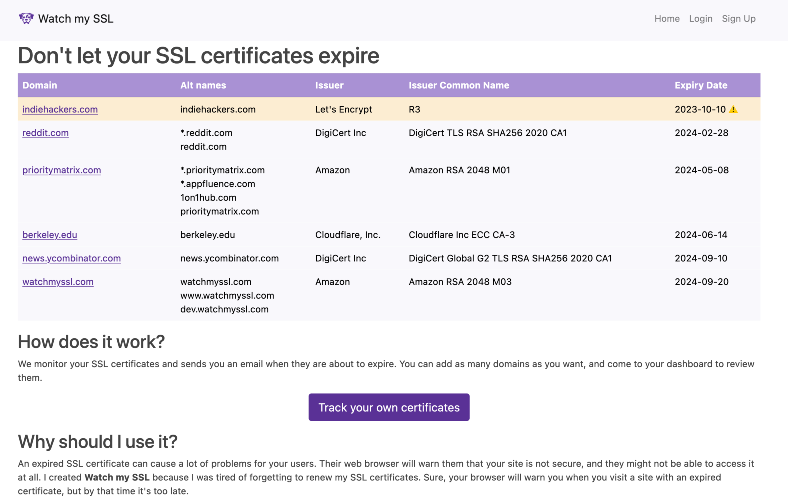Click the Don't let your SSL certificates expire heading
Viewport: 788px width, 500px height.
coord(199,56)
